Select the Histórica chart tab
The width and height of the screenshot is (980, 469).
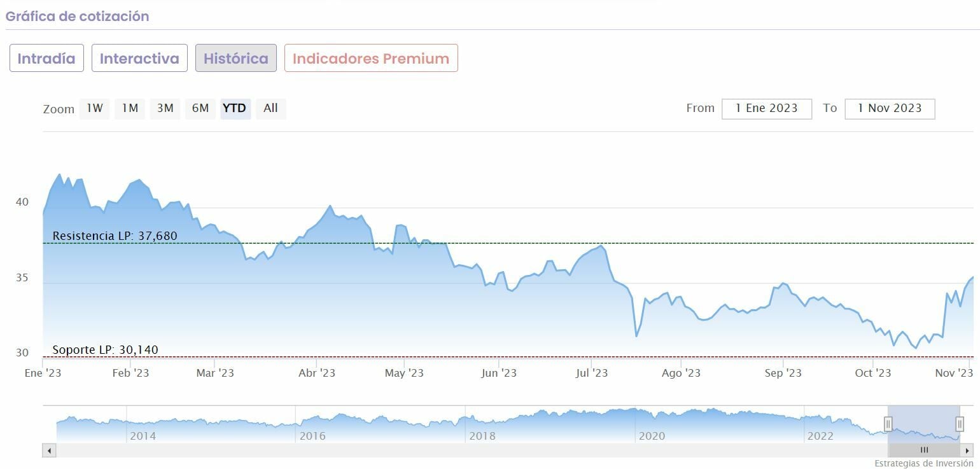click(235, 59)
